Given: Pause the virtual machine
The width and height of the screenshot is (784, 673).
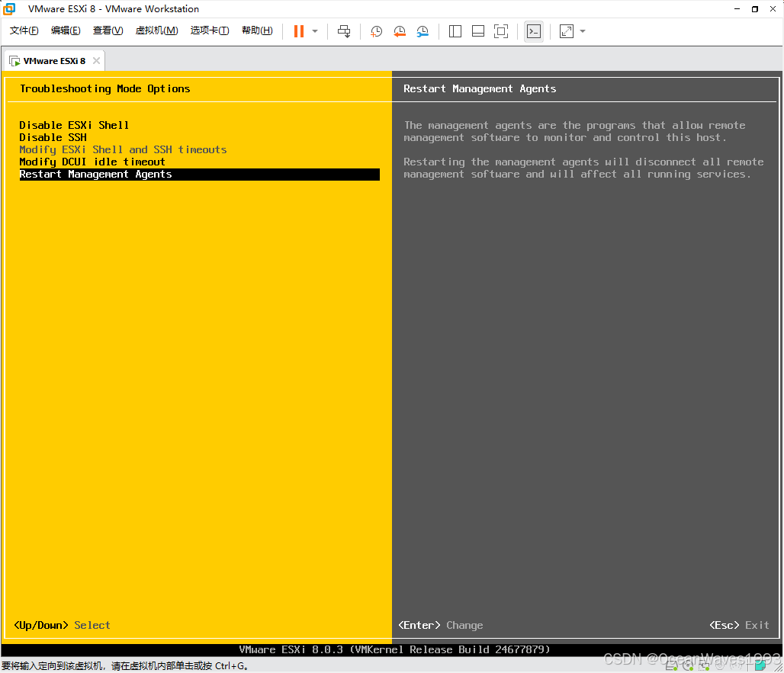Looking at the screenshot, I should (298, 31).
